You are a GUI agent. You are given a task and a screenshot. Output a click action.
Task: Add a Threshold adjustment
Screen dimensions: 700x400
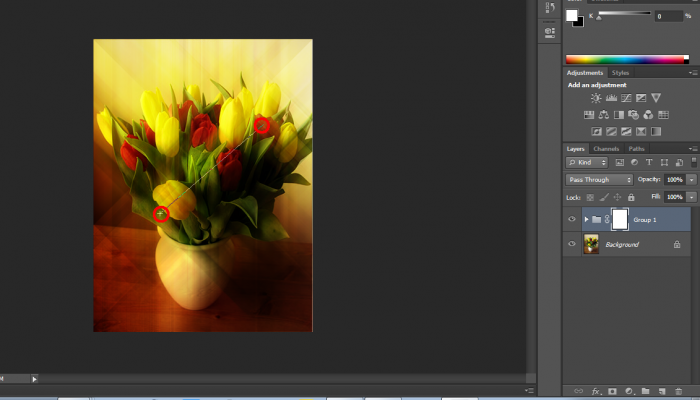click(626, 131)
